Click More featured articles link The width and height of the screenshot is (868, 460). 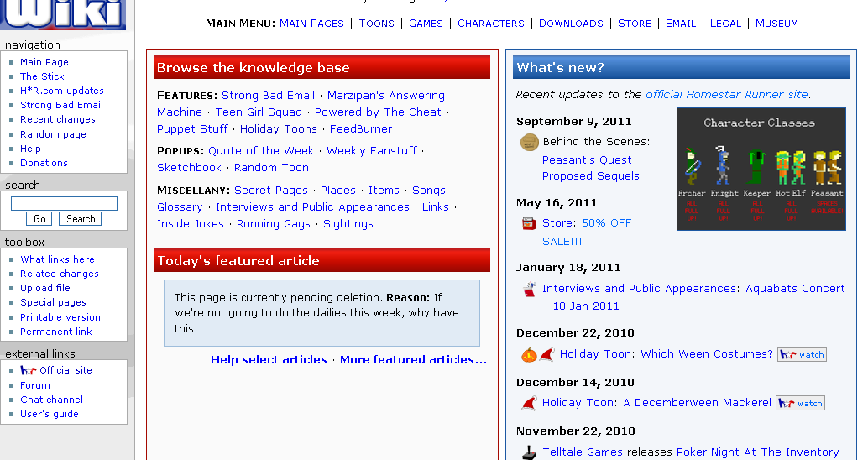[x=413, y=360]
